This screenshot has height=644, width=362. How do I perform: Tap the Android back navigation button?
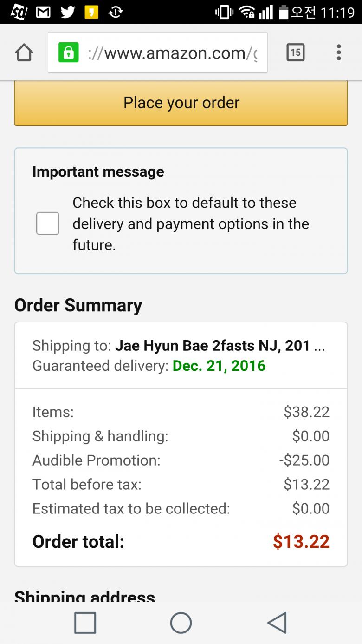tap(277, 623)
